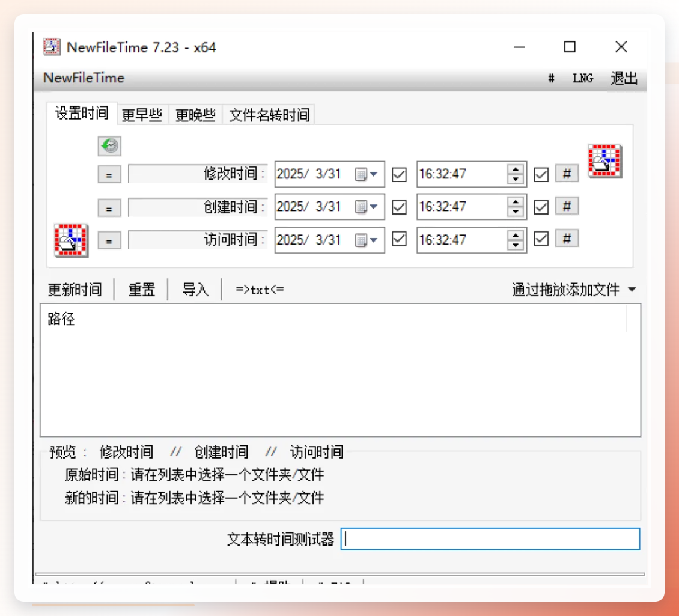Expand the 访问时间 date dropdown arrow
Viewport: 679px width, 616px height.
[x=374, y=240]
